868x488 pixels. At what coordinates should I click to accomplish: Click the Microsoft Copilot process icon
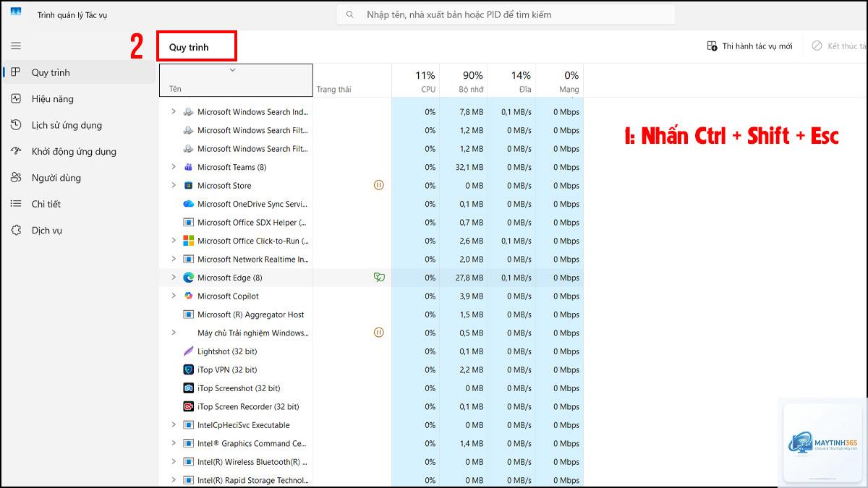point(189,296)
